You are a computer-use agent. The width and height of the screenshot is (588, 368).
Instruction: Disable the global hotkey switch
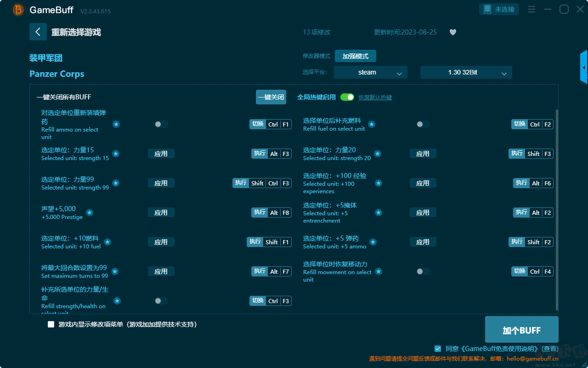pos(347,97)
